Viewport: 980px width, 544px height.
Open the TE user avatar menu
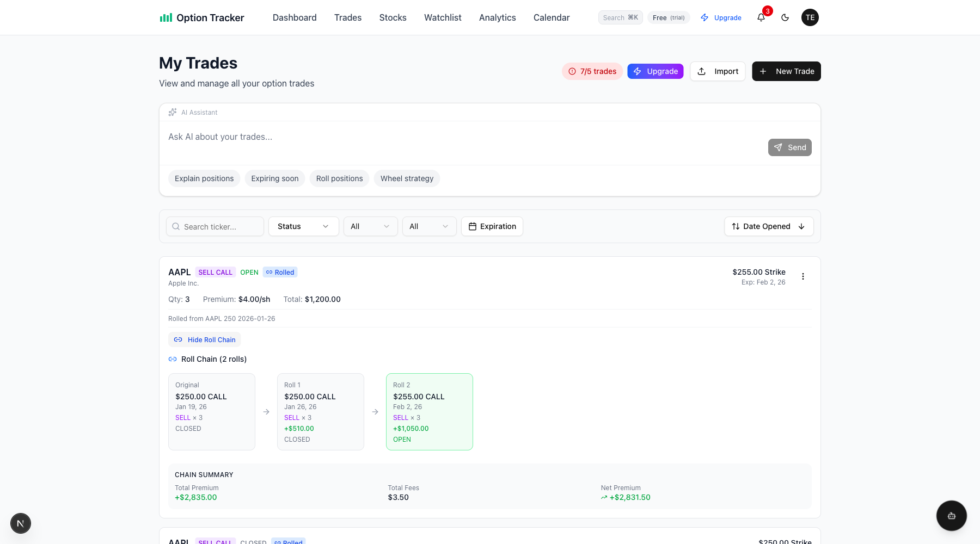point(810,17)
